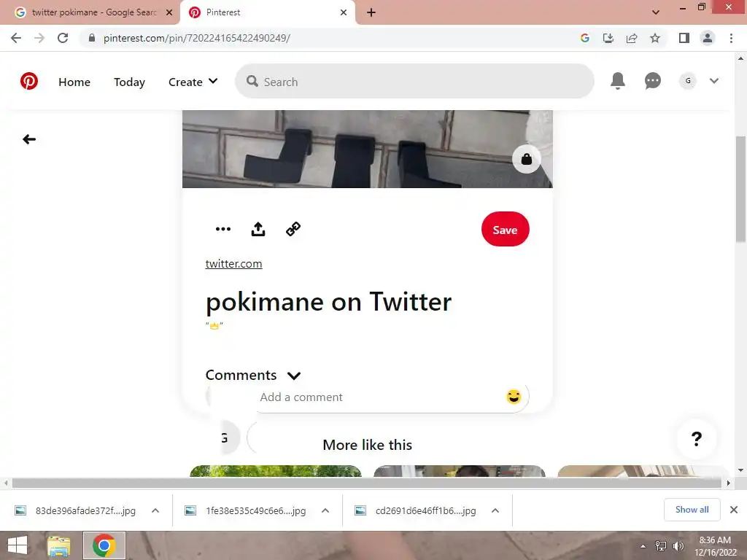Close the downloads bar

click(x=734, y=510)
